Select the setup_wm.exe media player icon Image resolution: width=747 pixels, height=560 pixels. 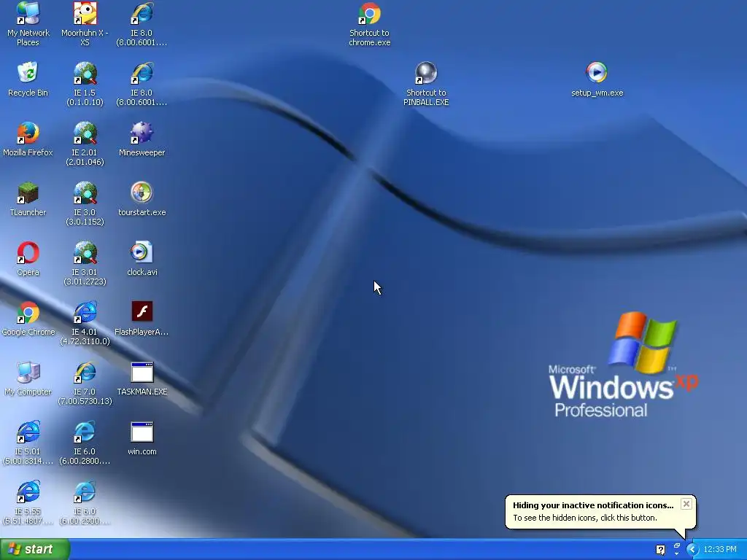(x=597, y=73)
